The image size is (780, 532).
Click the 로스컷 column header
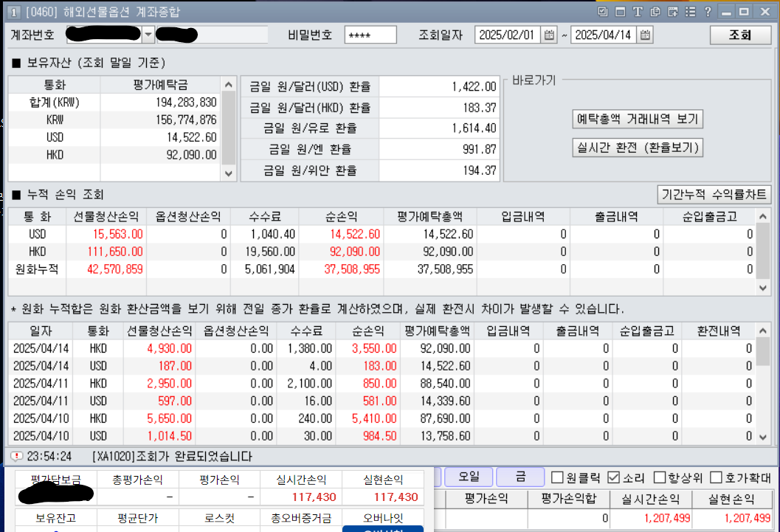[x=219, y=518]
